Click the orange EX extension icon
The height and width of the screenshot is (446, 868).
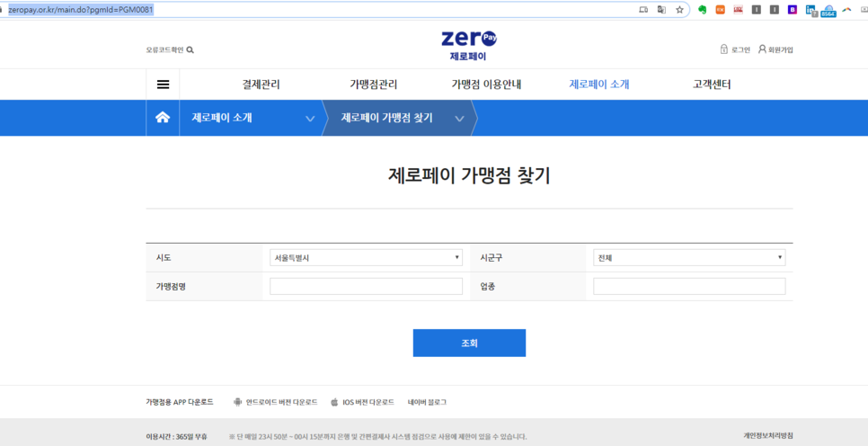click(721, 10)
